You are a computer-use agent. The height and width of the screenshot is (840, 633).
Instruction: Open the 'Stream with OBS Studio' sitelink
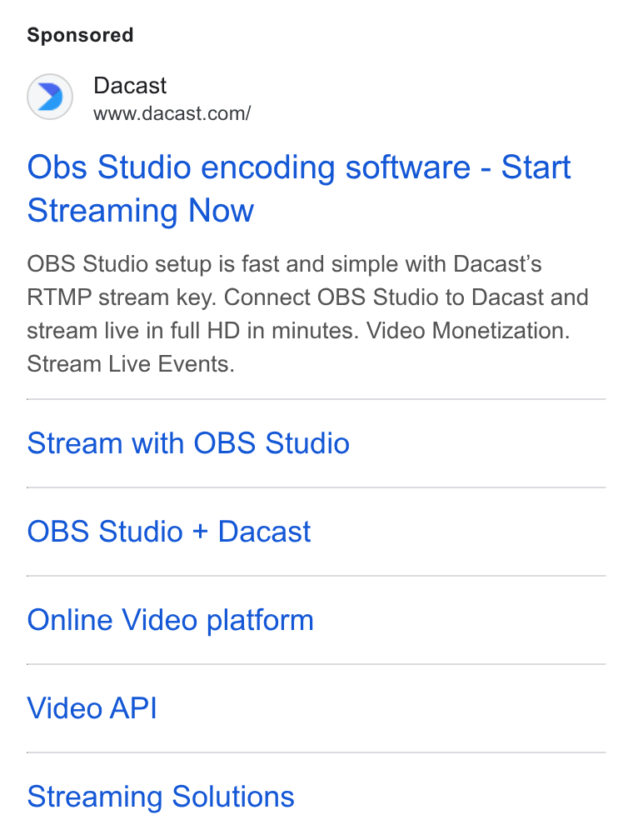(x=188, y=443)
